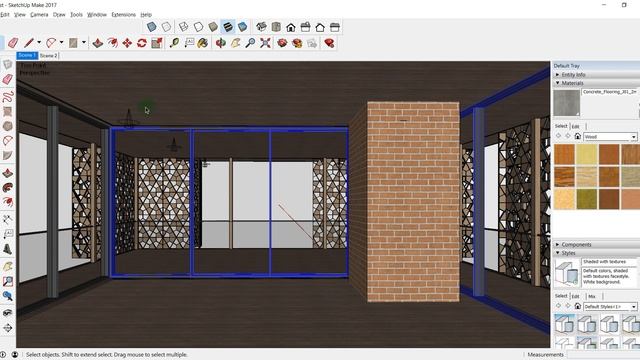Image resolution: width=640 pixels, height=360 pixels.
Task: Click the Zoom Extents tool in the top toolbar
Action: pyautogui.click(x=265, y=42)
